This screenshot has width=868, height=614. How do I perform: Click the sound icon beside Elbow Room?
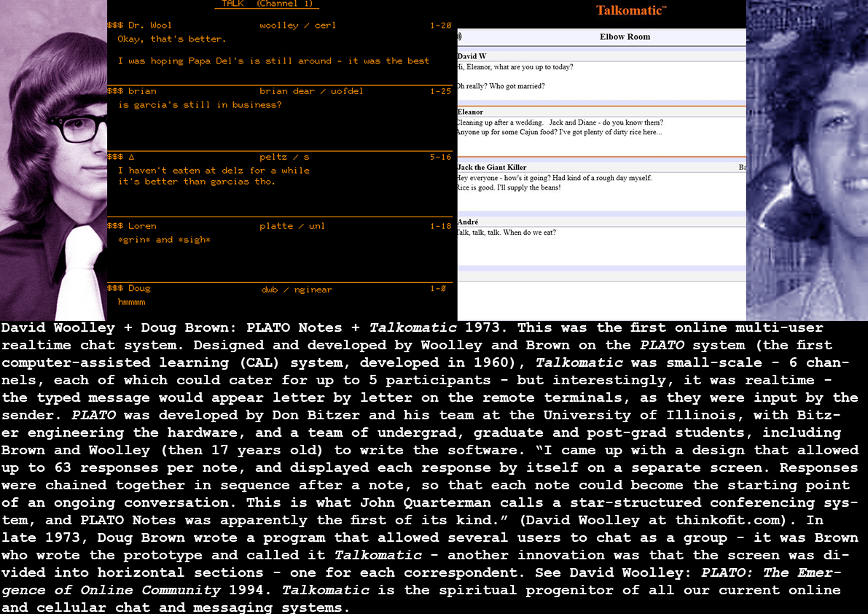(459, 37)
